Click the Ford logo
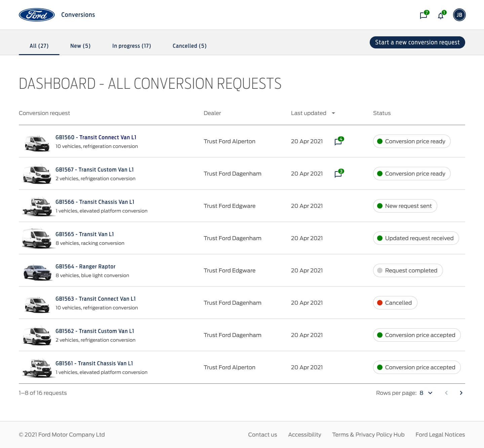Image resolution: width=484 pixels, height=448 pixels. pyautogui.click(x=37, y=15)
